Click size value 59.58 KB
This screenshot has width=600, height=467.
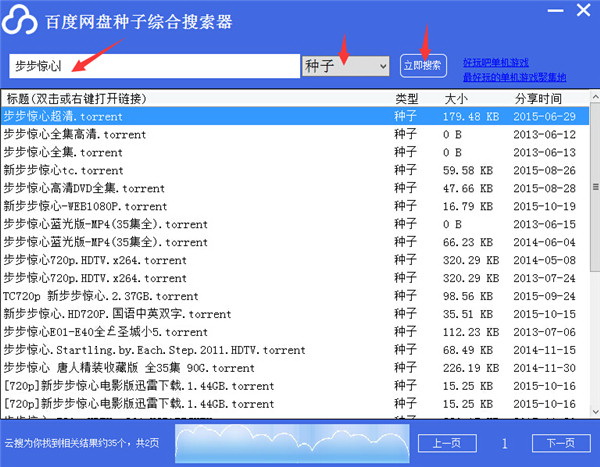tap(468, 170)
